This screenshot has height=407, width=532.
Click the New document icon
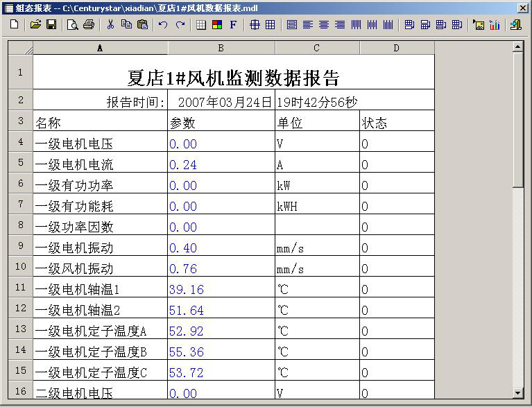coord(14,25)
